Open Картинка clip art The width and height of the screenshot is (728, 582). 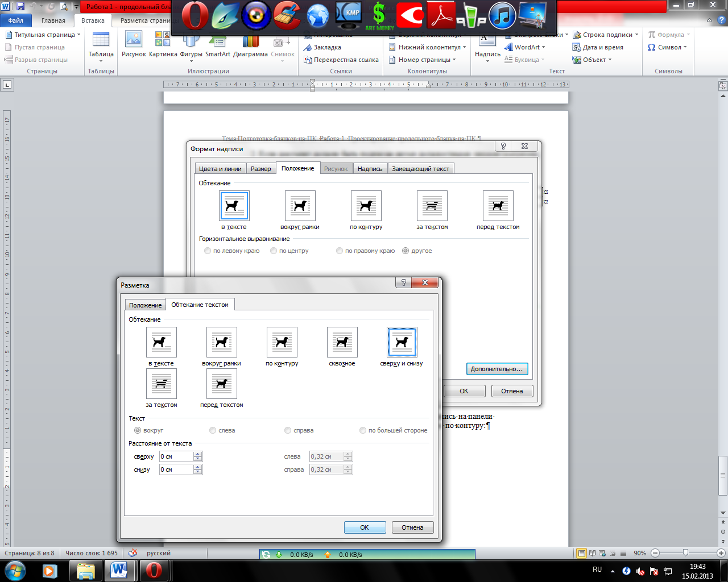coord(163,45)
